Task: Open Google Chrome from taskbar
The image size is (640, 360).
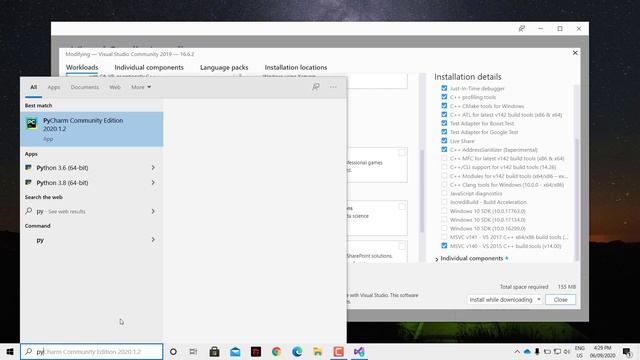Action: point(276,351)
